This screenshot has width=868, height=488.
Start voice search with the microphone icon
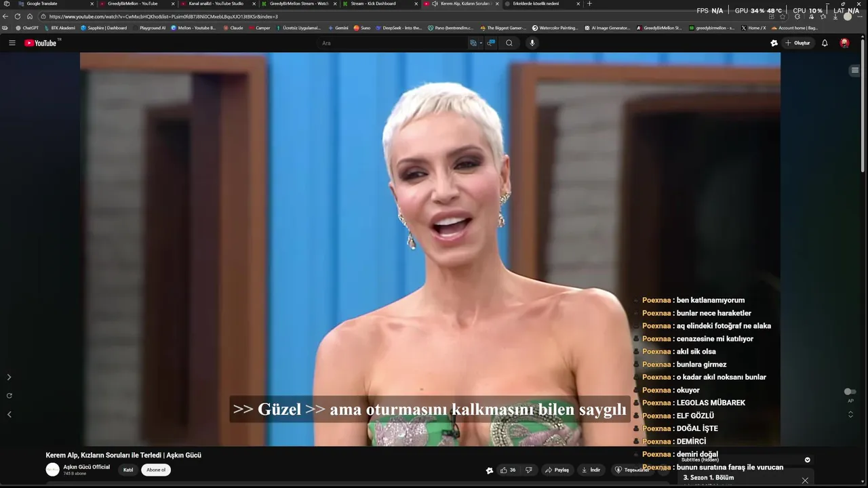coord(532,43)
